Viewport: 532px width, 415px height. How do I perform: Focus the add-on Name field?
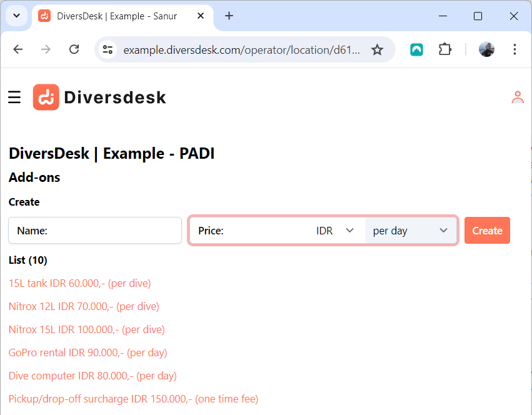point(95,231)
